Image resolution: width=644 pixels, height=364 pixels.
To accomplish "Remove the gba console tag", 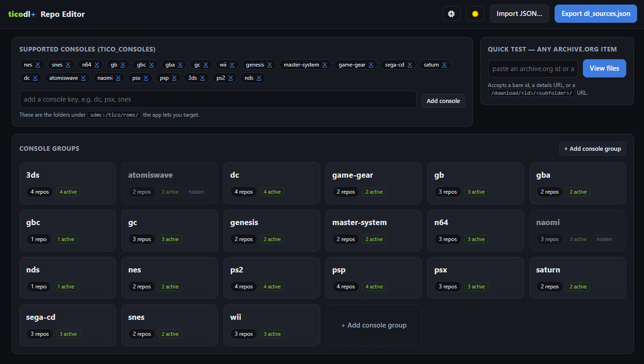I will click(180, 65).
